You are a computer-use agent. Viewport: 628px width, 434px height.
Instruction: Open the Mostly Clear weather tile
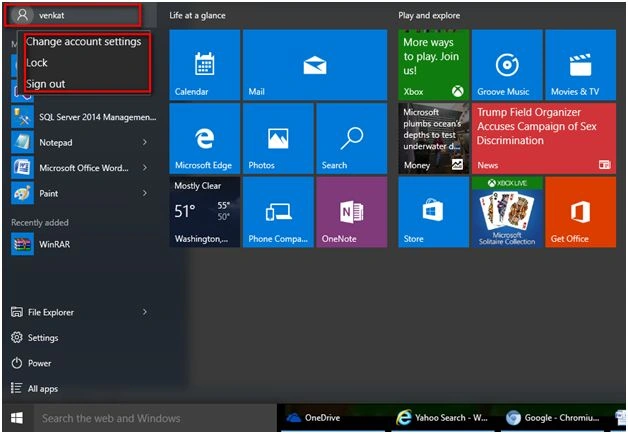(x=205, y=212)
